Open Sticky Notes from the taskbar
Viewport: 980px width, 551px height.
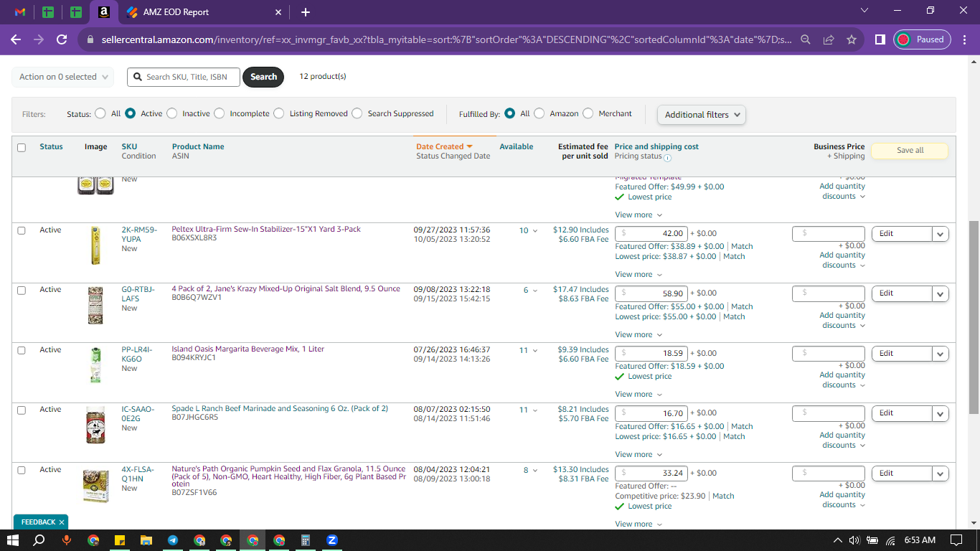120,540
